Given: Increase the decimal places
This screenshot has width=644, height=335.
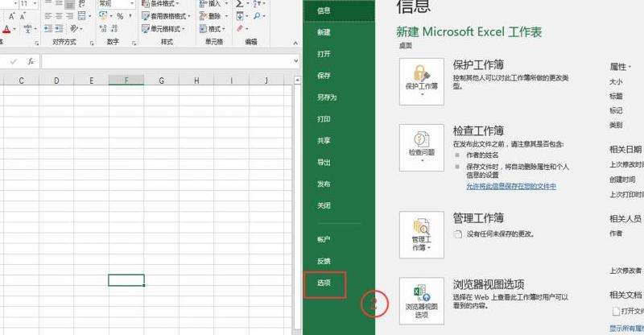Looking at the screenshot, I should (x=103, y=28).
